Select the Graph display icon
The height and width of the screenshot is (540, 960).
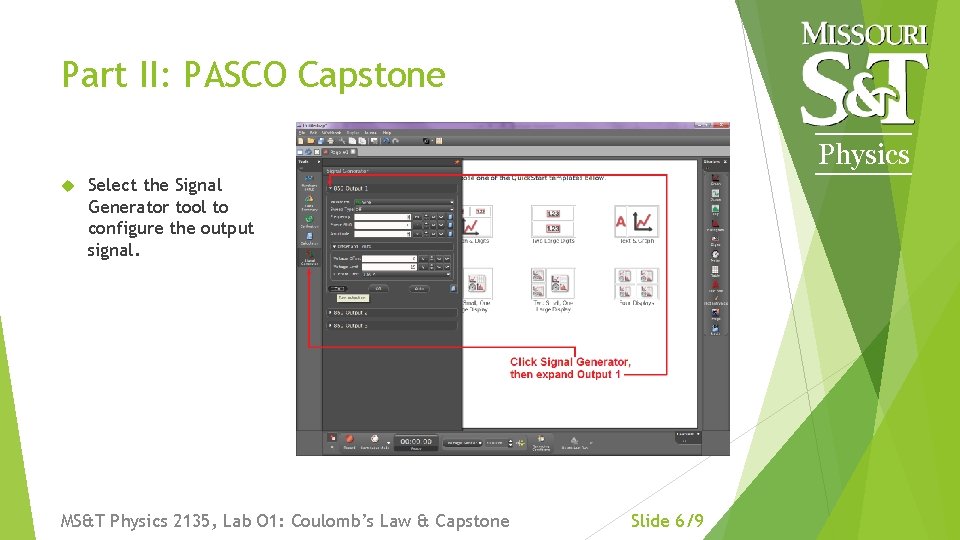pos(715,180)
